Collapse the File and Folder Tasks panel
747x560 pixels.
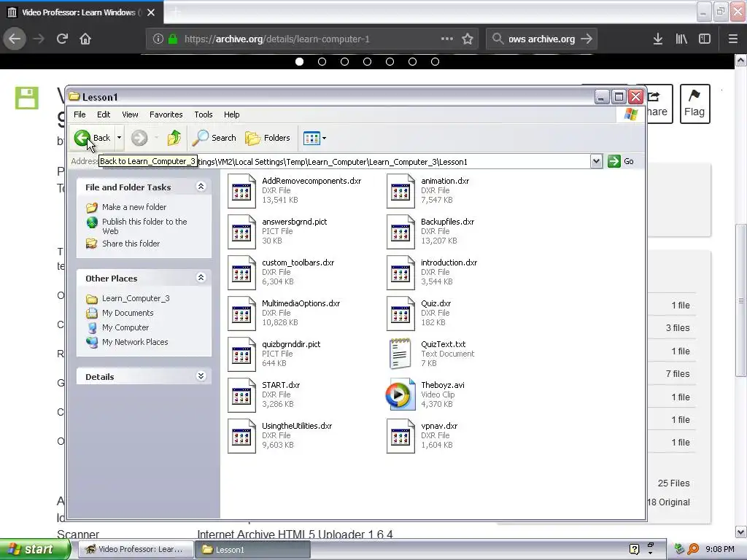click(201, 187)
